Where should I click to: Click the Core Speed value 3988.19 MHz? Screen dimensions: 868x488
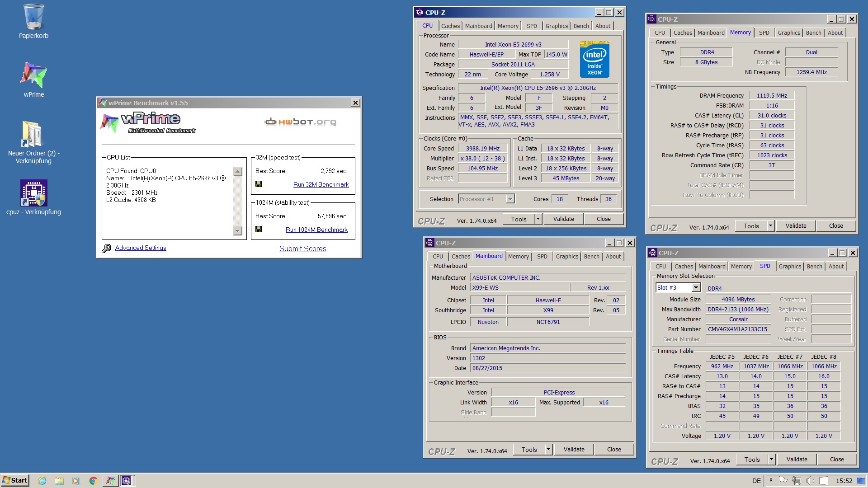pos(483,148)
